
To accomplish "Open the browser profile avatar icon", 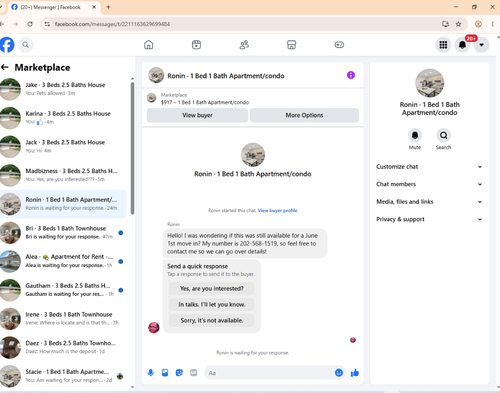I will point(478,24).
